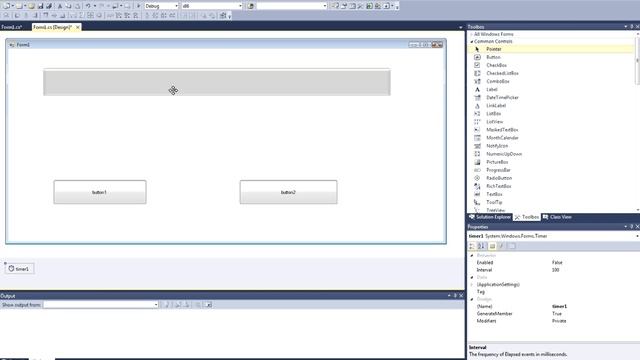Click Start Debugging play icon
The height and width of the screenshot is (360, 640).
139,6
